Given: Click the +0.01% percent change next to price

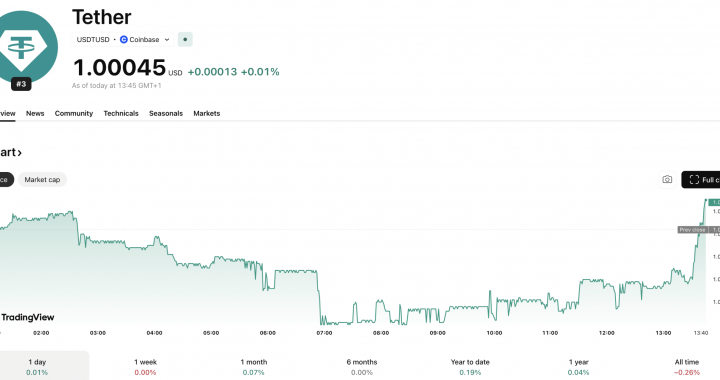Looking at the screenshot, I should (x=260, y=72).
